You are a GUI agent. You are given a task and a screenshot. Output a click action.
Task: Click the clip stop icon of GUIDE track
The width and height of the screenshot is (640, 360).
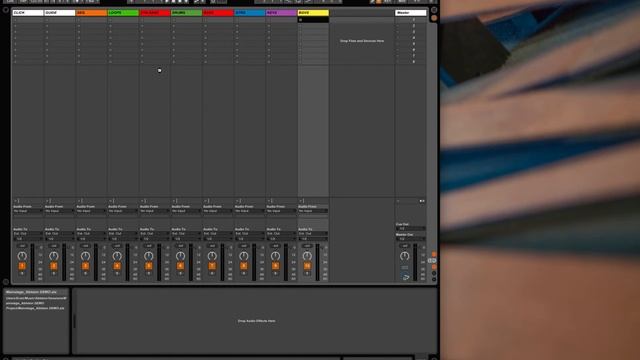tap(48, 201)
